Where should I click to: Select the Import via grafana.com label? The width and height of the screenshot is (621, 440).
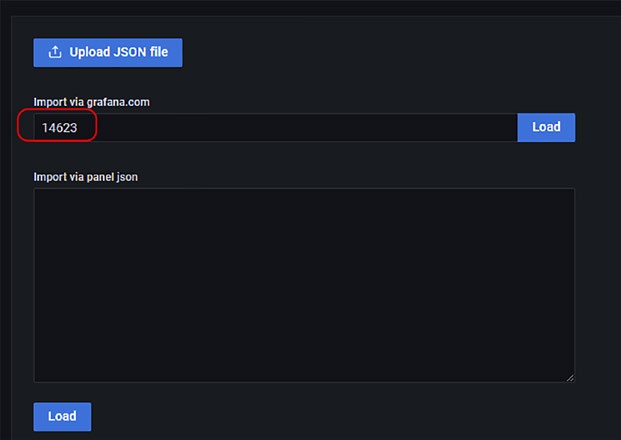[91, 102]
